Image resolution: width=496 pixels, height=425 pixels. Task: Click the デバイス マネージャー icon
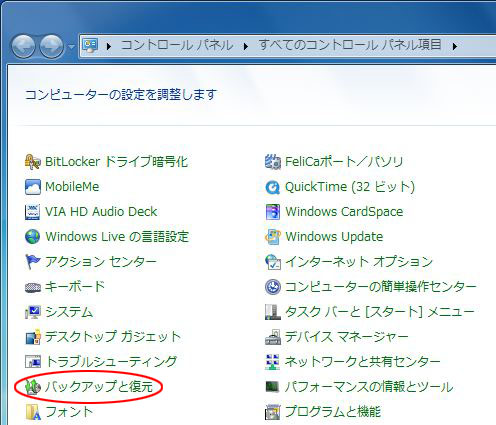click(x=273, y=337)
